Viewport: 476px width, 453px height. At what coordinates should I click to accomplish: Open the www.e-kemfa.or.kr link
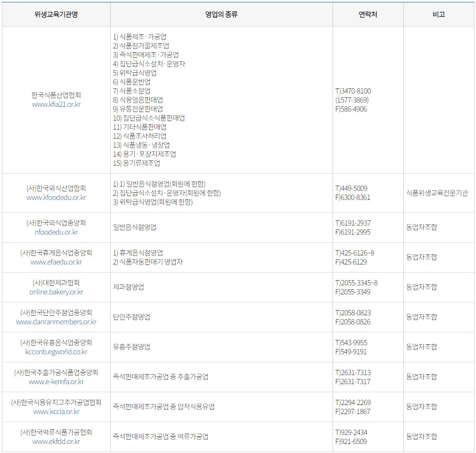(56, 382)
